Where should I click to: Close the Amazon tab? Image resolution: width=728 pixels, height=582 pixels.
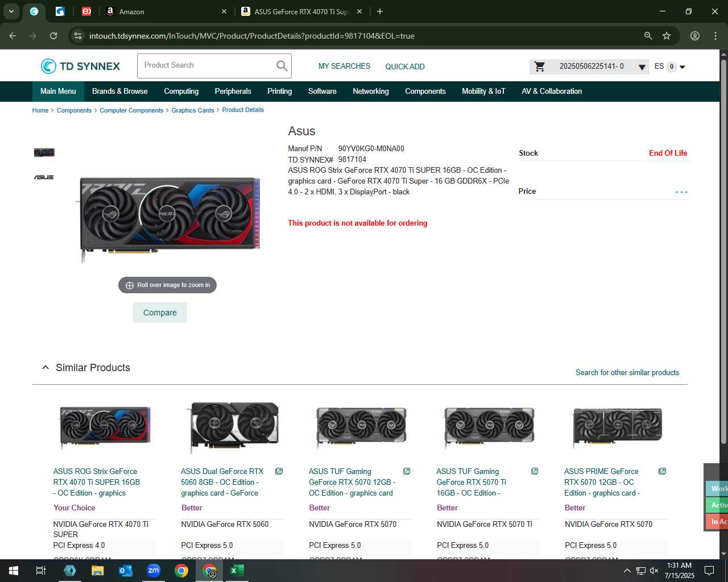[x=224, y=11]
